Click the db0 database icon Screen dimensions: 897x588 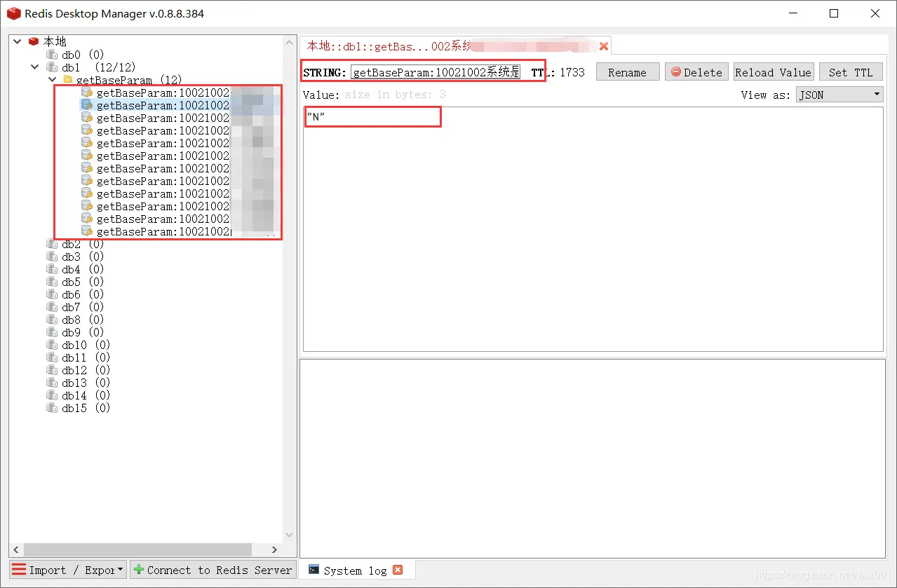coord(52,55)
